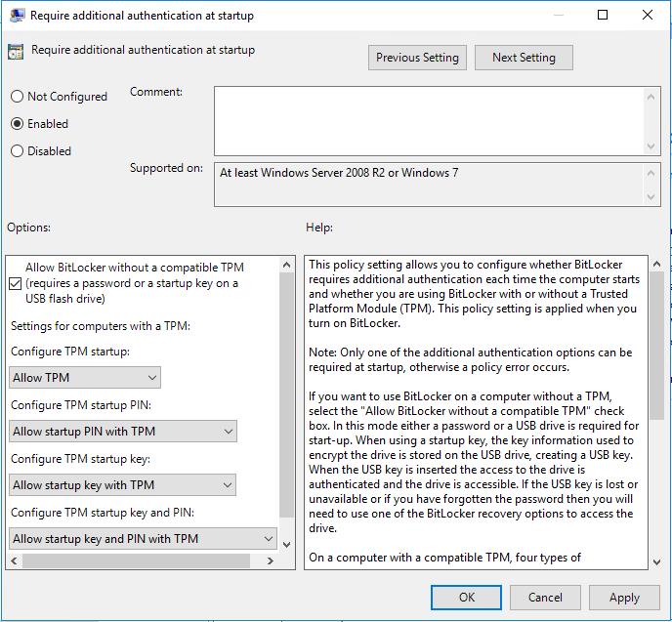Click the Apply button
Screen dimensions: 672x622
pyautogui.click(x=624, y=598)
